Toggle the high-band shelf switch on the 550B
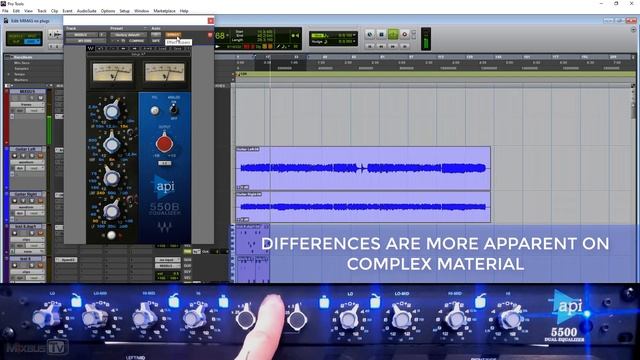 (x=130, y=133)
